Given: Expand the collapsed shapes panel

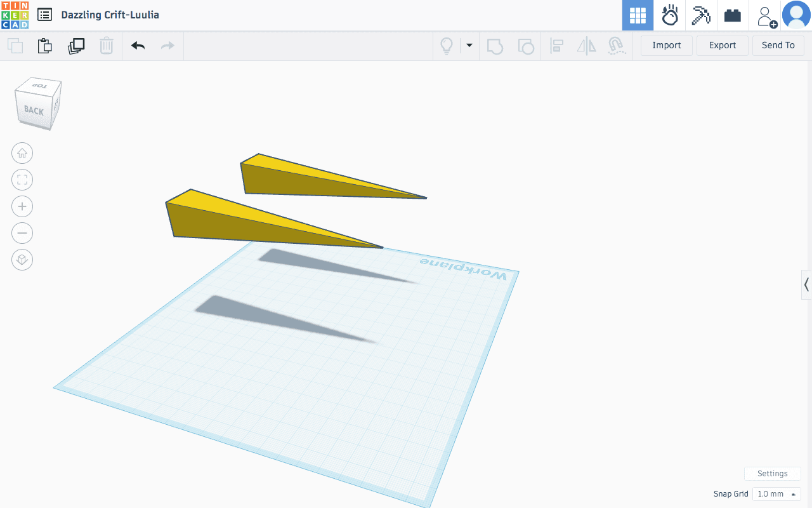Looking at the screenshot, I should tap(806, 284).
